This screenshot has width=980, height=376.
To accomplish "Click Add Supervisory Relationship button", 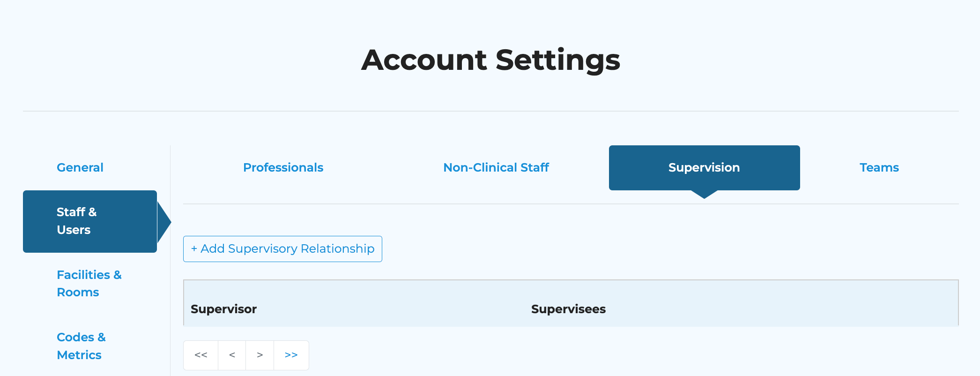I will [x=282, y=249].
